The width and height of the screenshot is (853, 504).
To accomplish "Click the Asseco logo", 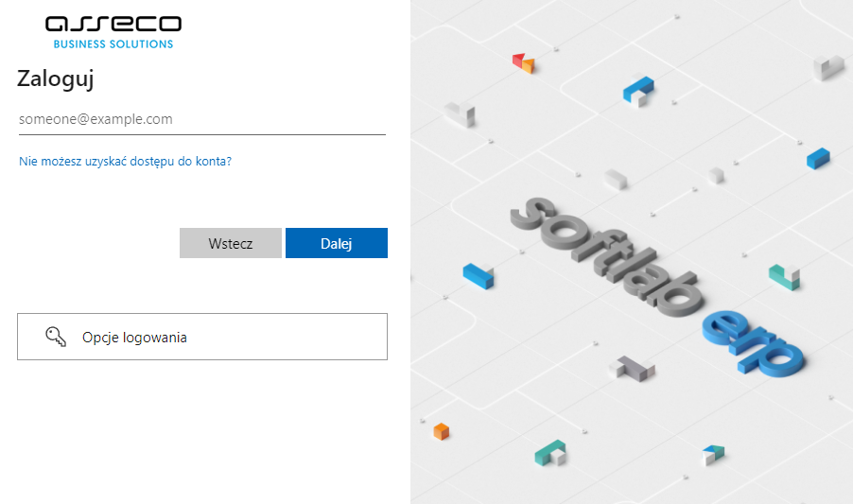I will (113, 25).
